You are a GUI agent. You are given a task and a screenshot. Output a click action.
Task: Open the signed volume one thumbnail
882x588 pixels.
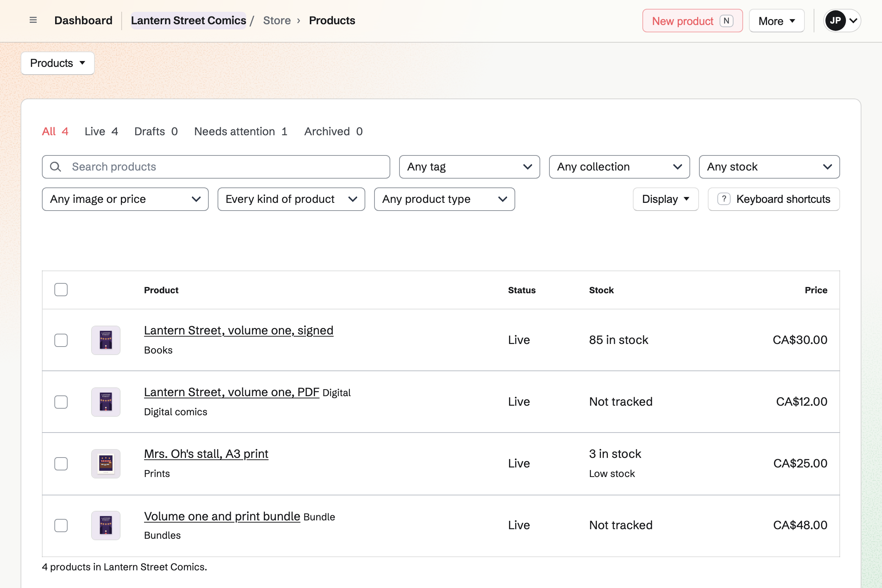coord(106,340)
